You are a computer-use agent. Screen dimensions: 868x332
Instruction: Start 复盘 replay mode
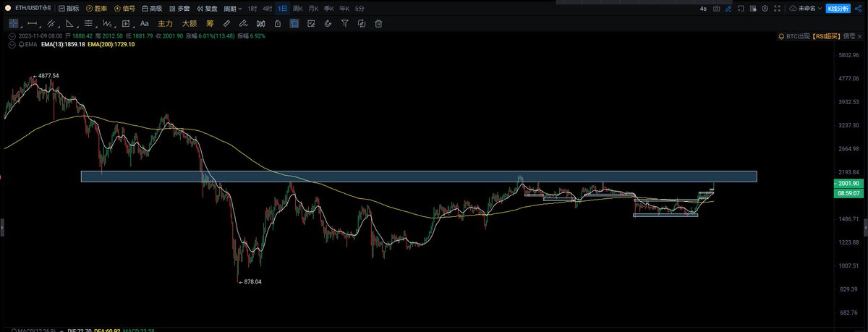[x=207, y=8]
